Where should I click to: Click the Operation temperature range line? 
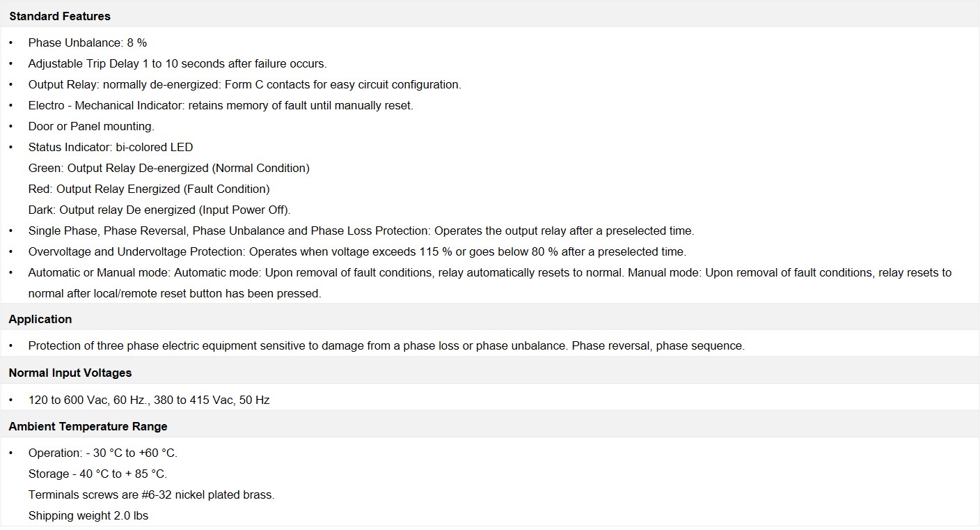103,453
